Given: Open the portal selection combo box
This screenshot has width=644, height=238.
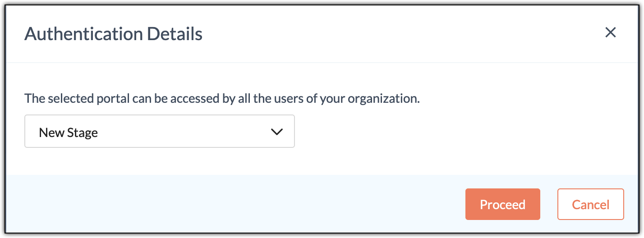Looking at the screenshot, I should tap(160, 131).
